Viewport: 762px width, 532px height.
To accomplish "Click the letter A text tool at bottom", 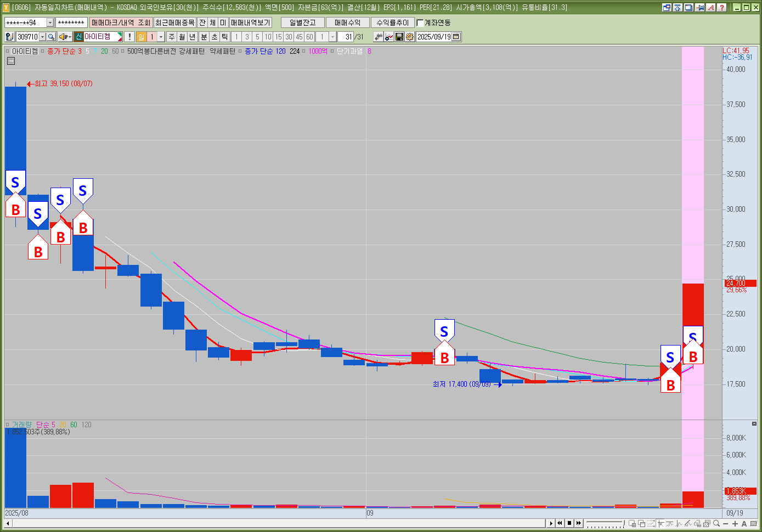I will pyautogui.click(x=744, y=523).
